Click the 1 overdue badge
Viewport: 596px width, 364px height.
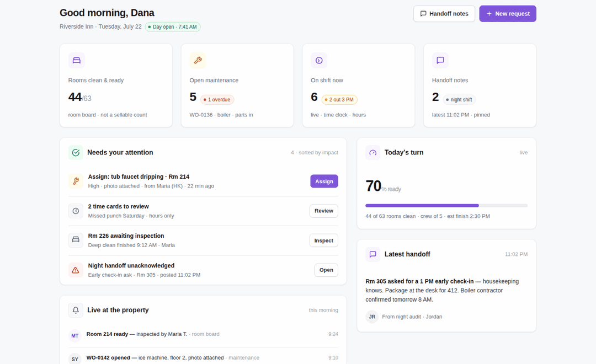(217, 100)
